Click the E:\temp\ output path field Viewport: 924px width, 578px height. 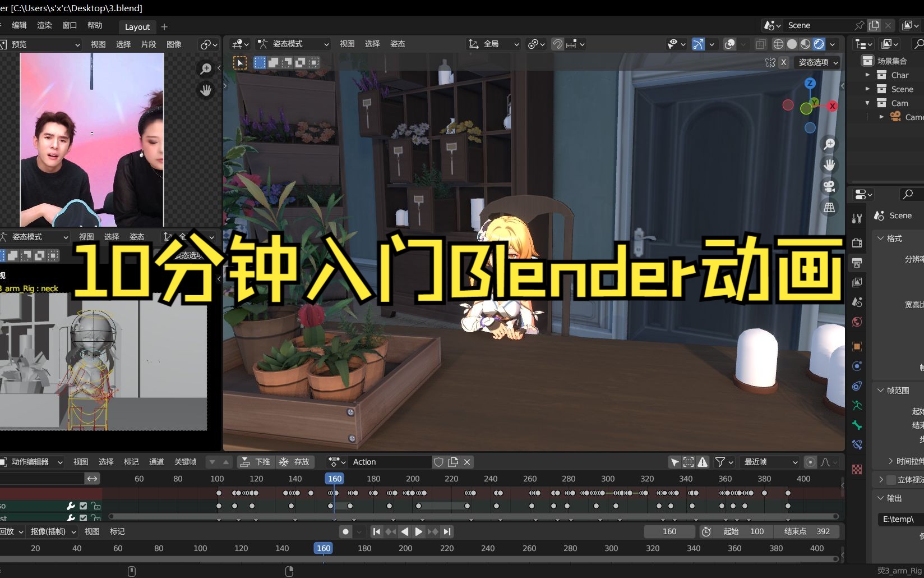pyautogui.click(x=900, y=519)
